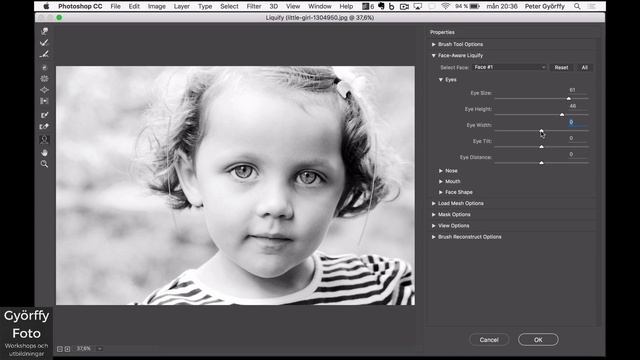This screenshot has height=360, width=640.
Task: Click OK to apply Liquify
Action: pyautogui.click(x=538, y=340)
